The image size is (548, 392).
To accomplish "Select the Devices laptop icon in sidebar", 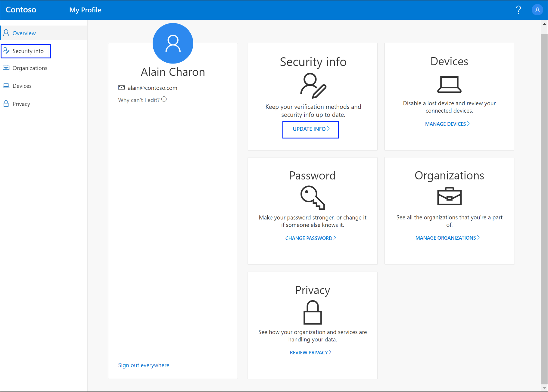I will 6,86.
